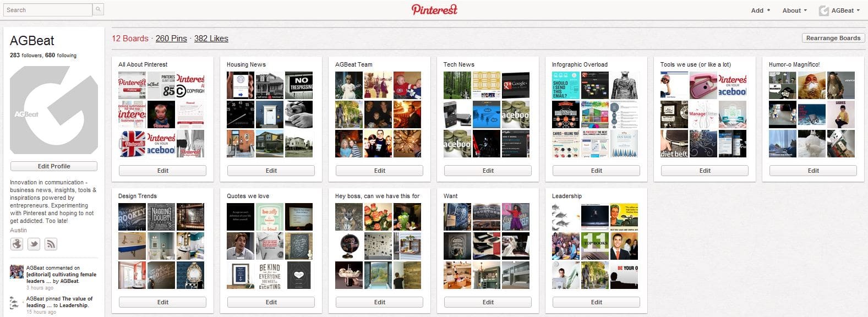
Task: Switch to the 382 Likes tab
Action: pyautogui.click(x=211, y=39)
